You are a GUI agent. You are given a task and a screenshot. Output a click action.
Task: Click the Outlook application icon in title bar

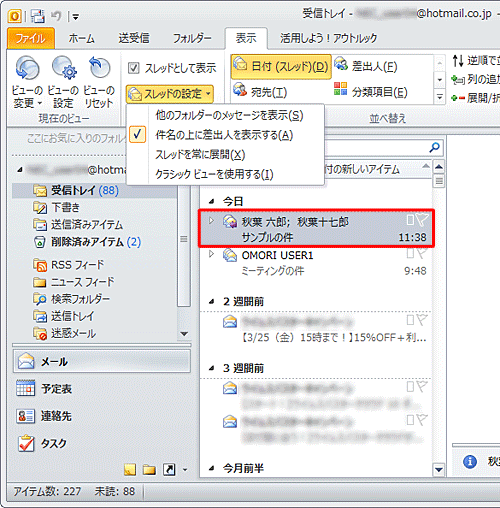(x=15, y=16)
